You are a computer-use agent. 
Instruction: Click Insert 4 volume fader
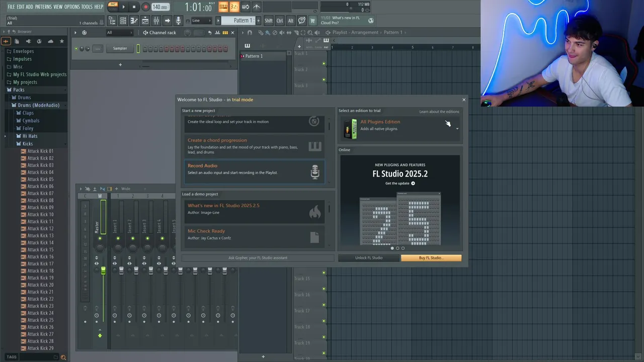(166, 270)
